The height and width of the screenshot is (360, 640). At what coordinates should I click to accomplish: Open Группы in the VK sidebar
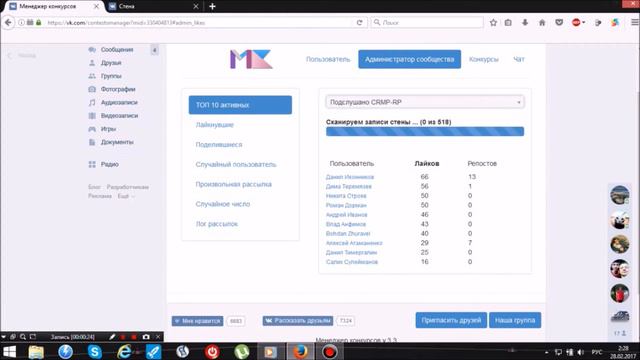point(111,76)
